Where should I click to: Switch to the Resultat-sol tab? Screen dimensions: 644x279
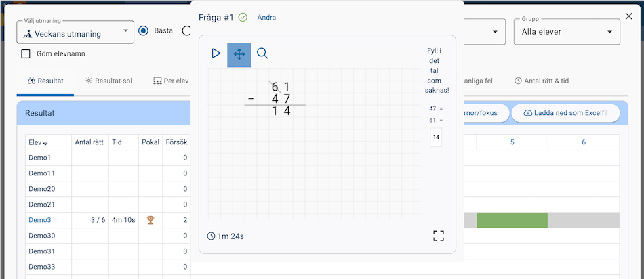[109, 81]
